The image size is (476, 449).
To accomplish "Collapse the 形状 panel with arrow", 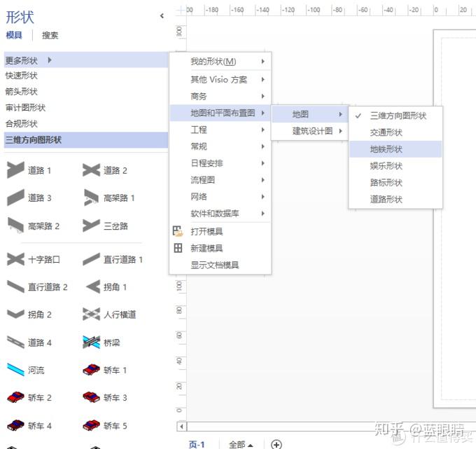I will tap(162, 16).
